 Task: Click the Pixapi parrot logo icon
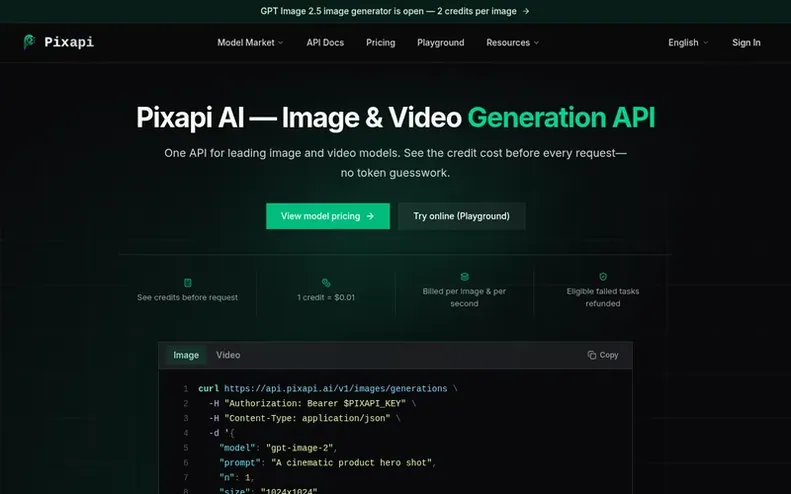point(29,42)
